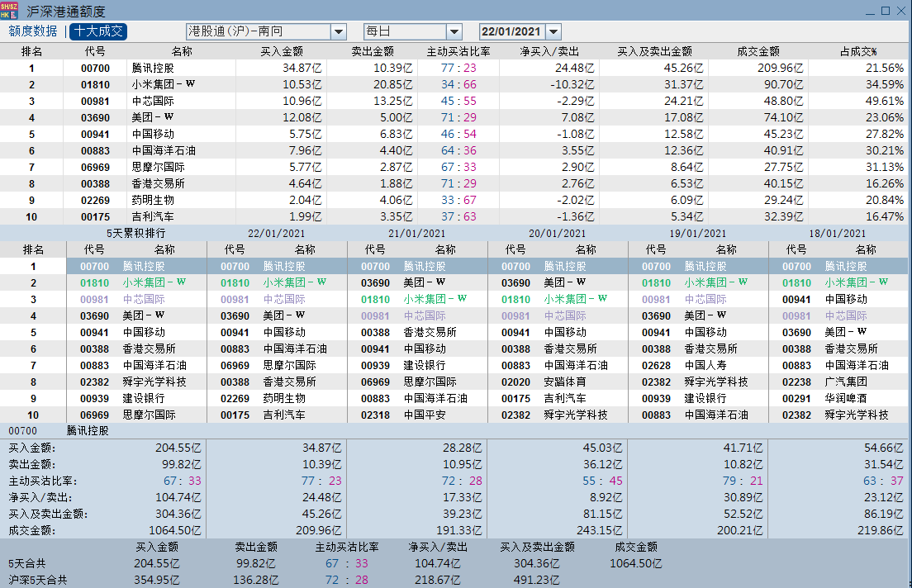This screenshot has width=912, height=588.
Task: Select the 64 : 36 buy-sell ratio
Action: [458, 150]
